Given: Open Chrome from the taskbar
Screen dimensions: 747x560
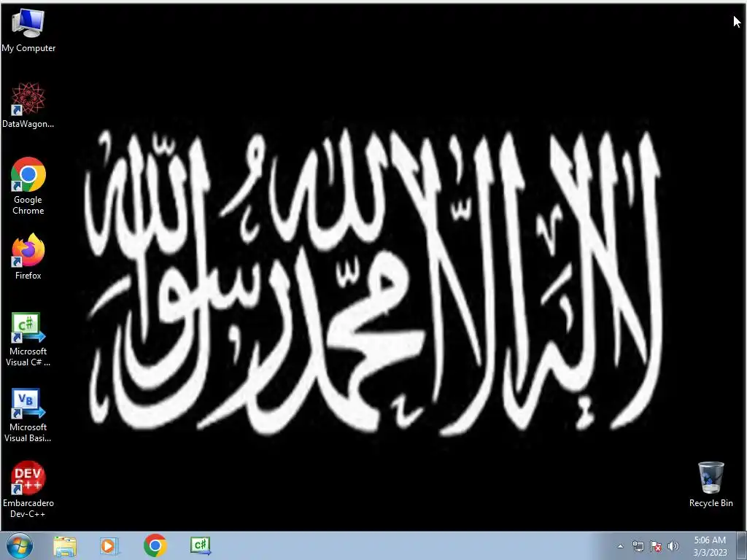Looking at the screenshot, I should point(155,545).
